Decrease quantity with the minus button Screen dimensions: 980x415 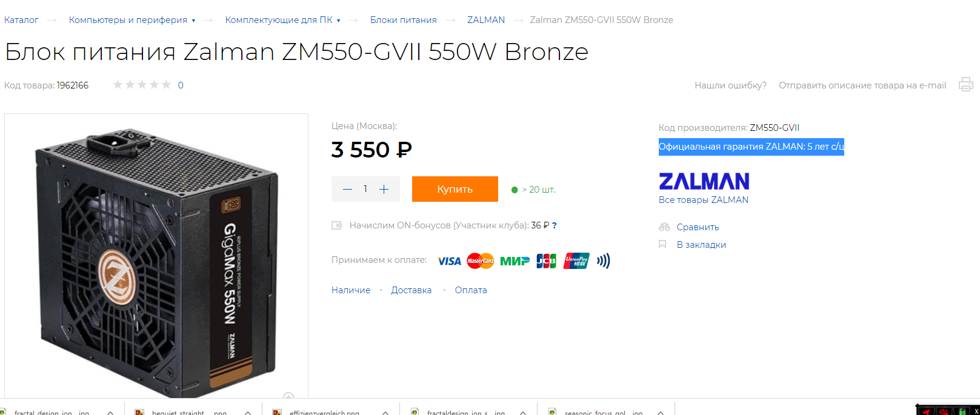coord(347,190)
